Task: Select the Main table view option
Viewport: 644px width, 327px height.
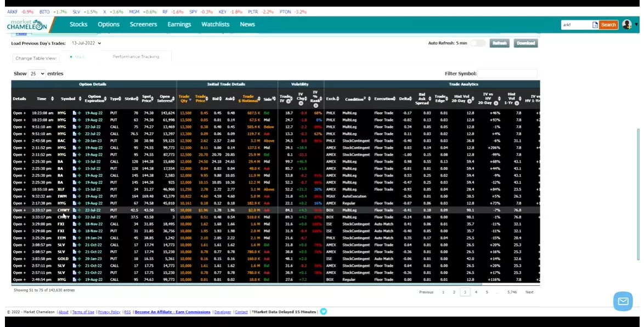Action: tap(78, 56)
